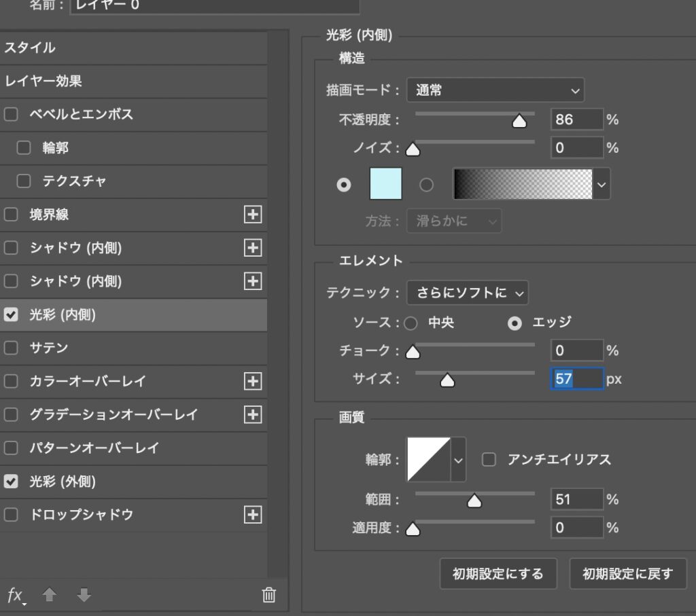Screen dimensions: 696x616
Task: Delete effect using the trash icon
Action: click(x=269, y=596)
